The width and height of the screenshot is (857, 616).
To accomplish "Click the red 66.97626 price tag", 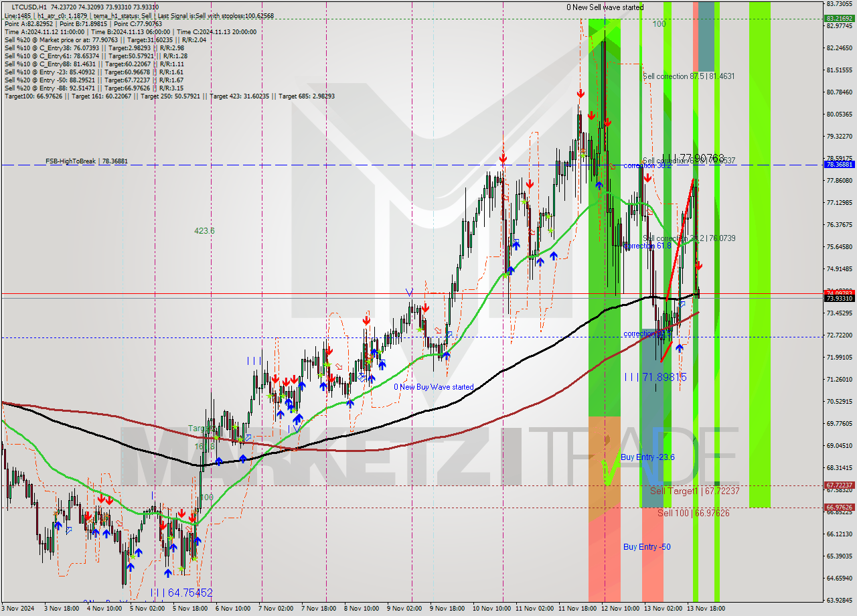I will (839, 508).
